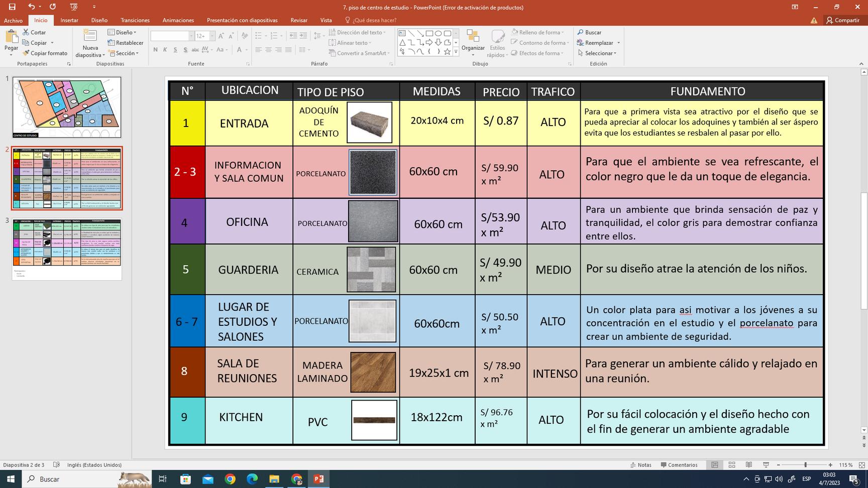Screen dimensions: 868x488
Task: Open the Comentarios pane
Action: pyautogui.click(x=679, y=465)
